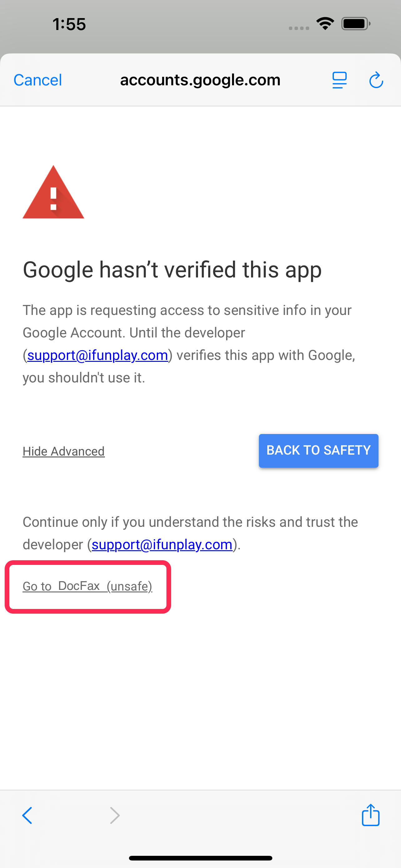The width and height of the screenshot is (401, 868).
Task: Tap the home indicator bar
Action: tap(200, 858)
